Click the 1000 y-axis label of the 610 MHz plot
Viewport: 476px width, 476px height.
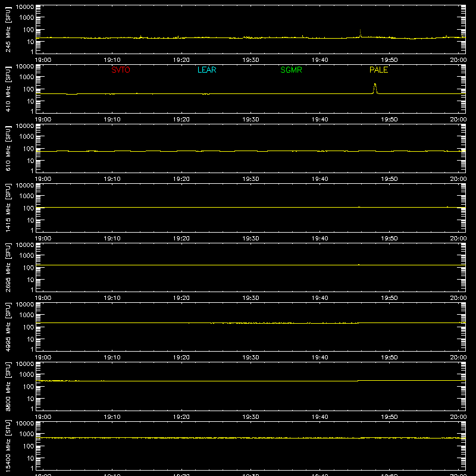pos(27,136)
